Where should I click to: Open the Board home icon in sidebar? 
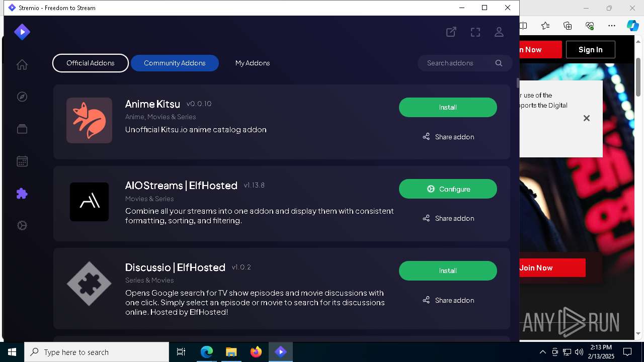point(22,65)
